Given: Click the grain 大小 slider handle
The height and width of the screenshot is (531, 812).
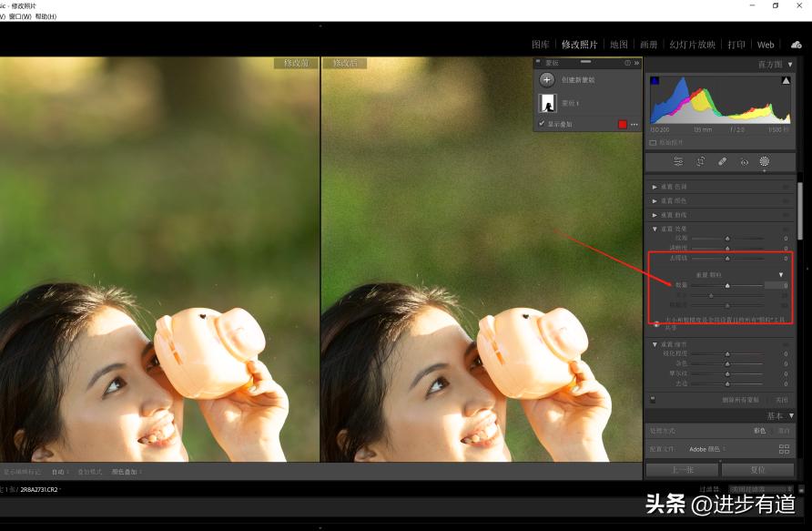Looking at the screenshot, I should [x=711, y=295].
